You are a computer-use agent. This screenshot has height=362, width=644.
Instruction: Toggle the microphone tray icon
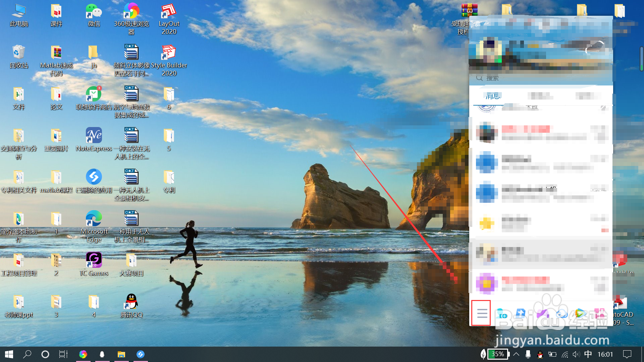[x=528, y=354]
